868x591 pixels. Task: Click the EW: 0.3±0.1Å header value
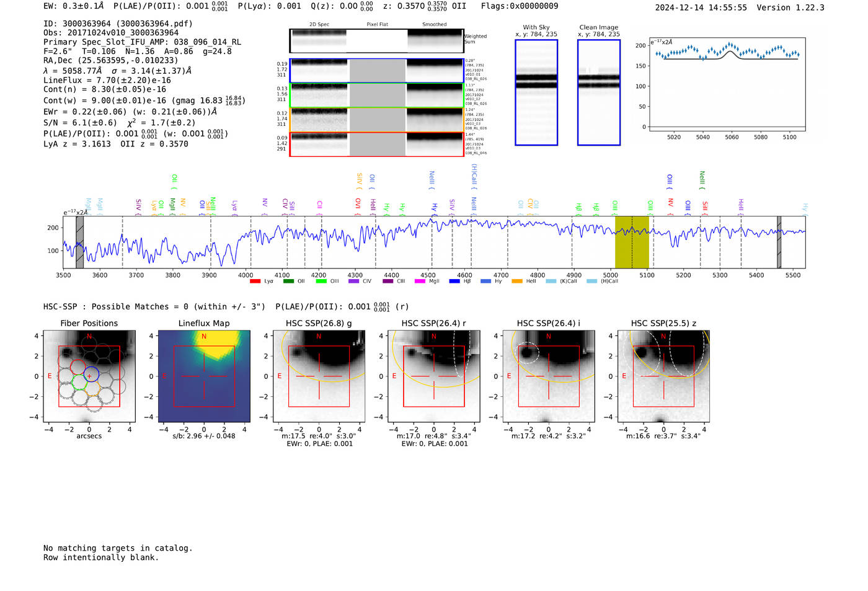[74, 6]
